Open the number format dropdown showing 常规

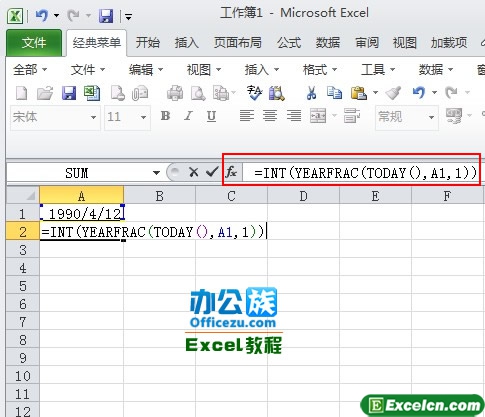431,117
